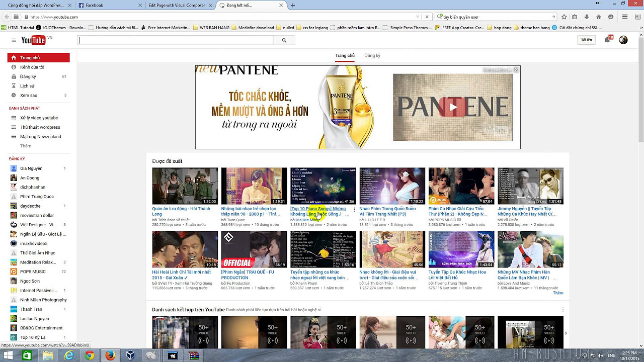Expand recommended videos with Thêm link
The image size is (644, 362).
[558, 293]
